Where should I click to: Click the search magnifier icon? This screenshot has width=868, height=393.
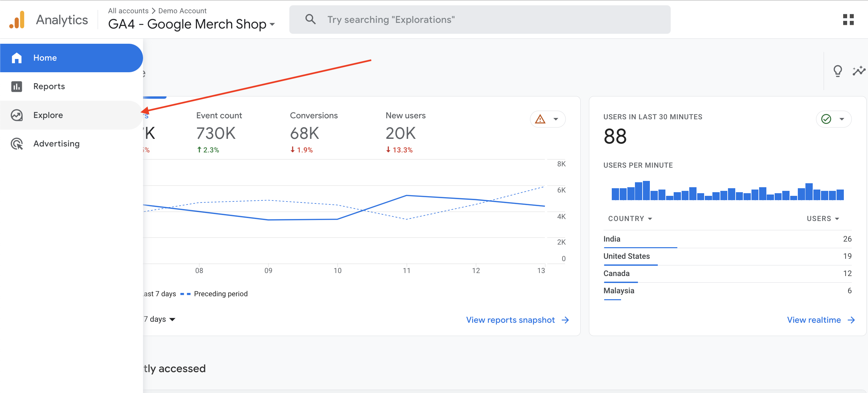pyautogui.click(x=310, y=19)
